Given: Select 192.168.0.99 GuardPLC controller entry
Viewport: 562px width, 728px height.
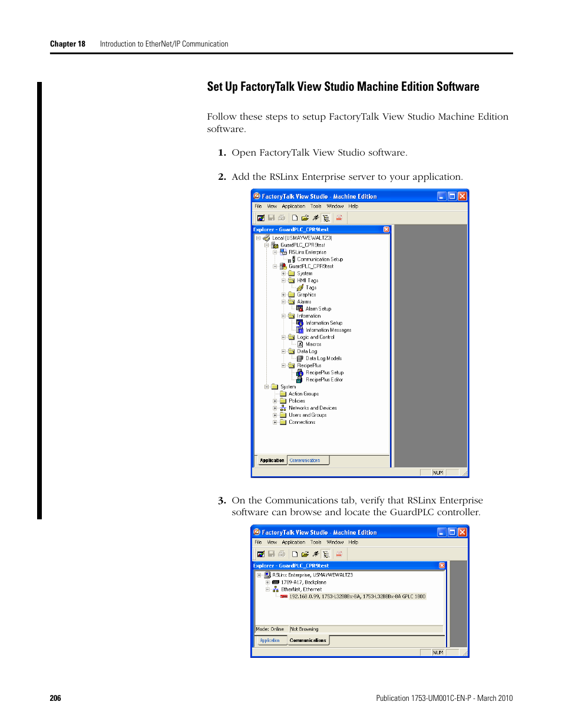Looking at the screenshot, I should [357, 597].
